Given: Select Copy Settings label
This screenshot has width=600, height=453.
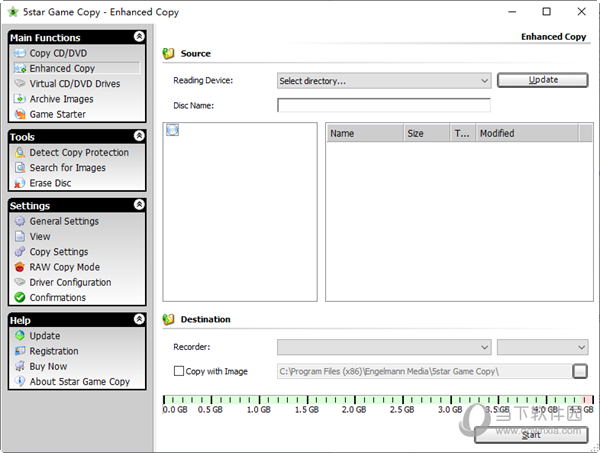Looking at the screenshot, I should pos(59,252).
